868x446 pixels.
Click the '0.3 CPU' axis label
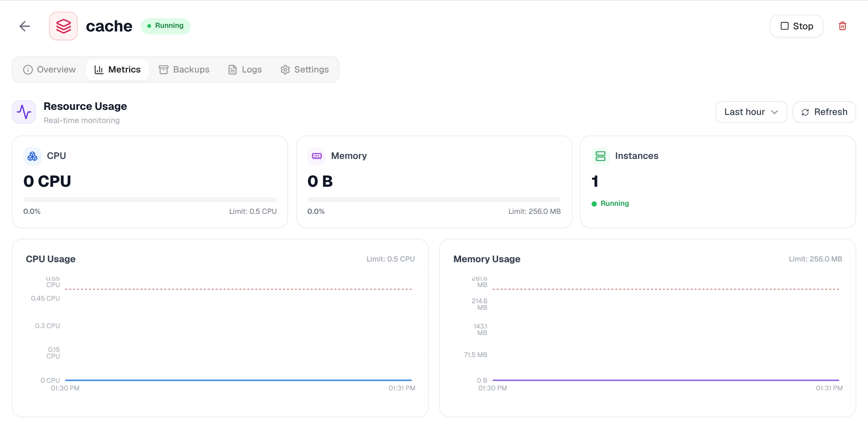47,326
